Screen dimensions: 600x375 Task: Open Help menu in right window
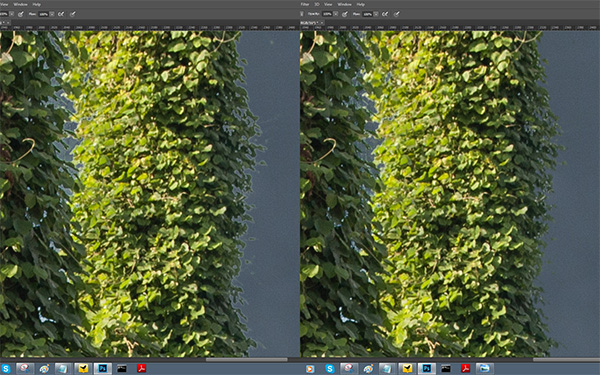click(x=360, y=4)
